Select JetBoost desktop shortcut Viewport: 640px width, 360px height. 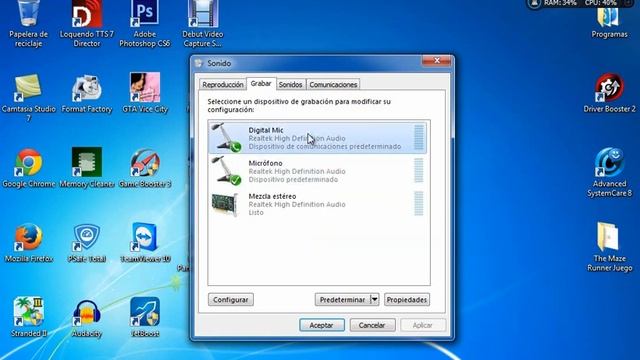tap(145, 317)
